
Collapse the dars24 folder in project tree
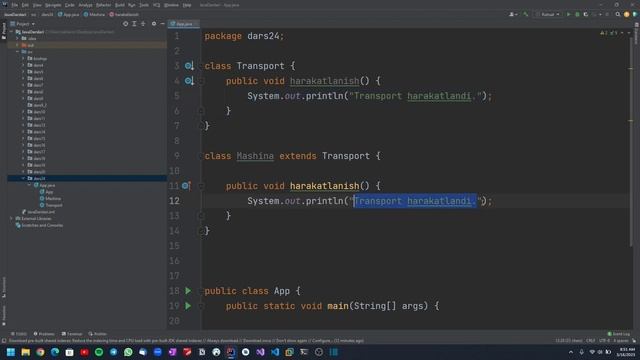pyautogui.click(x=23, y=178)
